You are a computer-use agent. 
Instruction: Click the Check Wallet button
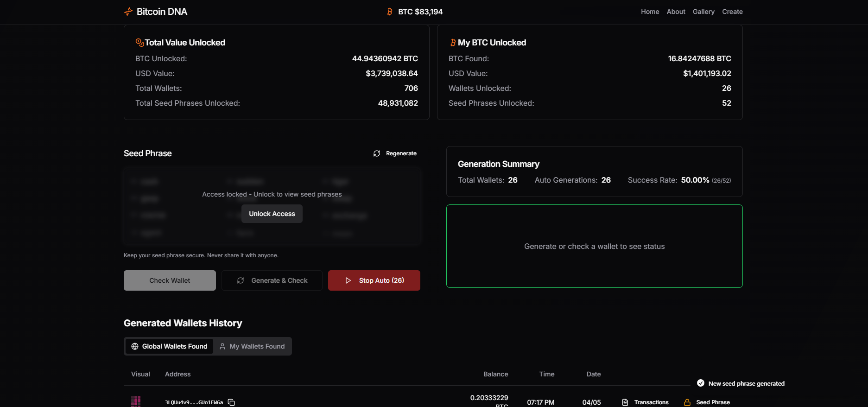click(170, 280)
